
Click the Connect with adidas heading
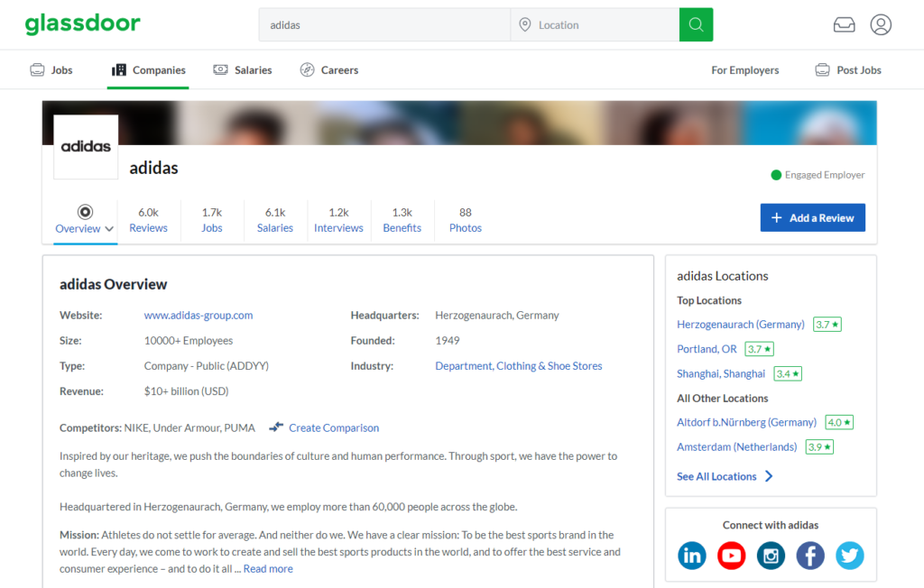point(771,525)
